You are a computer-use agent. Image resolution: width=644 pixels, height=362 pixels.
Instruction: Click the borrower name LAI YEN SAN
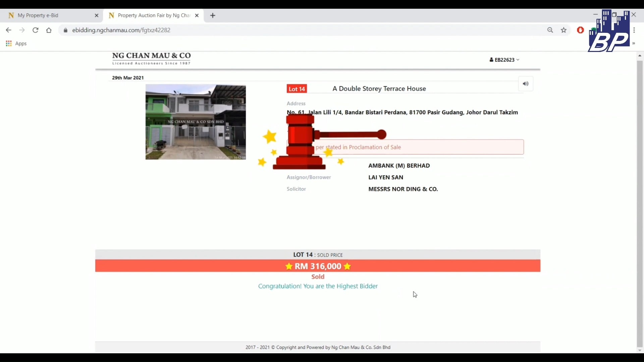click(386, 177)
